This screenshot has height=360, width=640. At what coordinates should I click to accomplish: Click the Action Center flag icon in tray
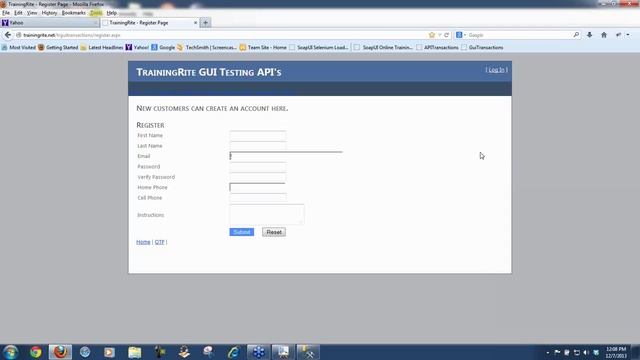click(557, 352)
